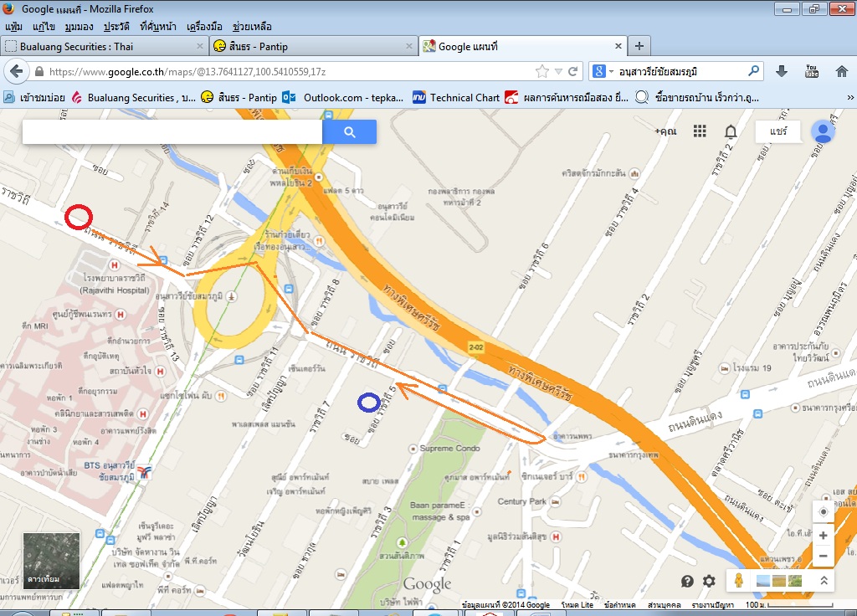Open the ที่คั่นหน้า menu
The image size is (857, 616).
point(158,26)
